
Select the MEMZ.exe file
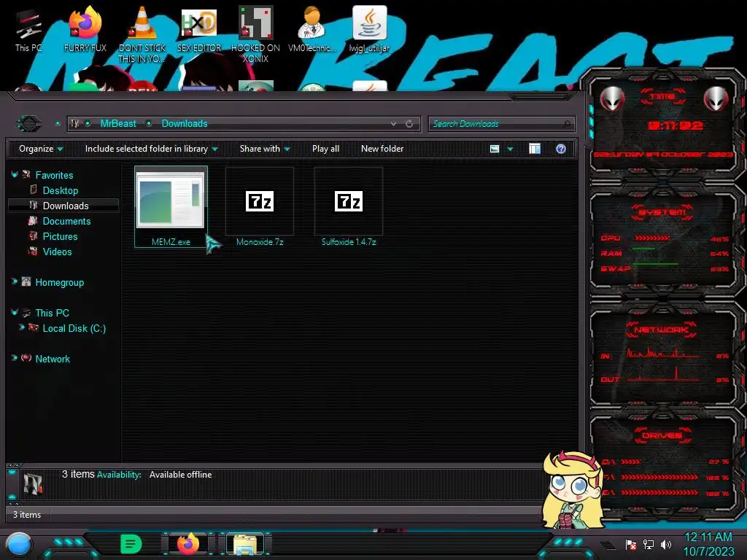coord(171,206)
